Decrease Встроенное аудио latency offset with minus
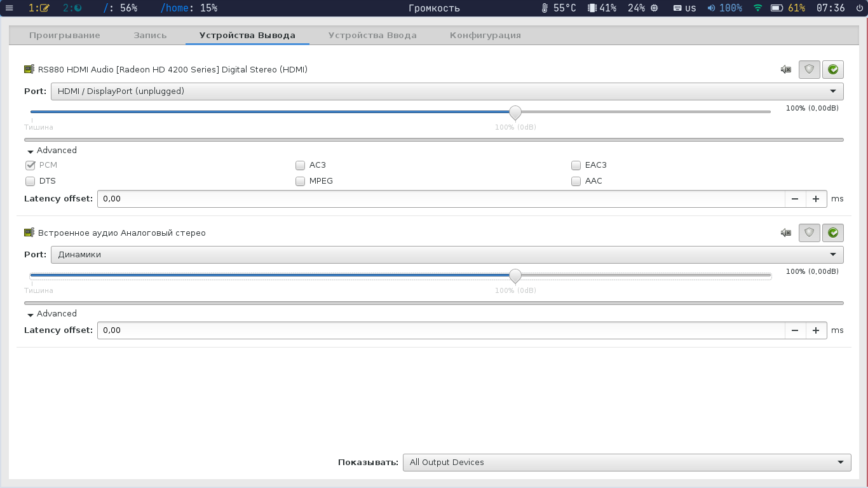This screenshot has width=868, height=488. 795,330
